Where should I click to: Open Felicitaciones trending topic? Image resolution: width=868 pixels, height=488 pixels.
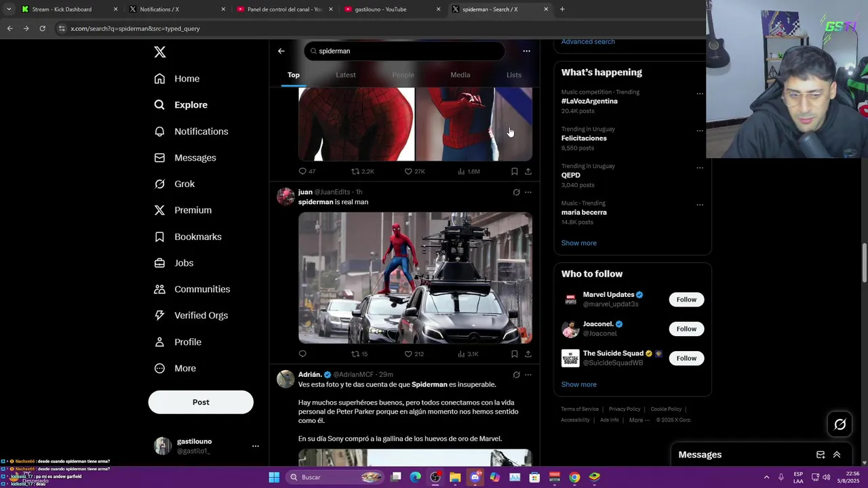tap(583, 138)
